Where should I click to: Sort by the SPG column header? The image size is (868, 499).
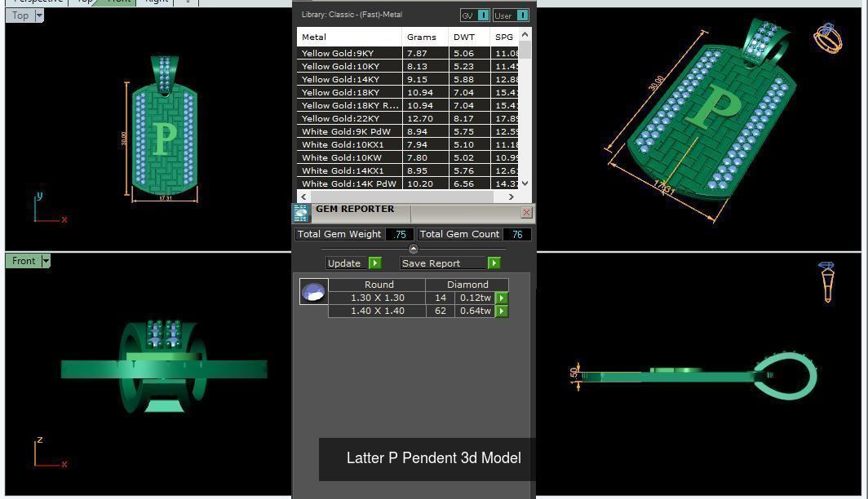pyautogui.click(x=504, y=37)
